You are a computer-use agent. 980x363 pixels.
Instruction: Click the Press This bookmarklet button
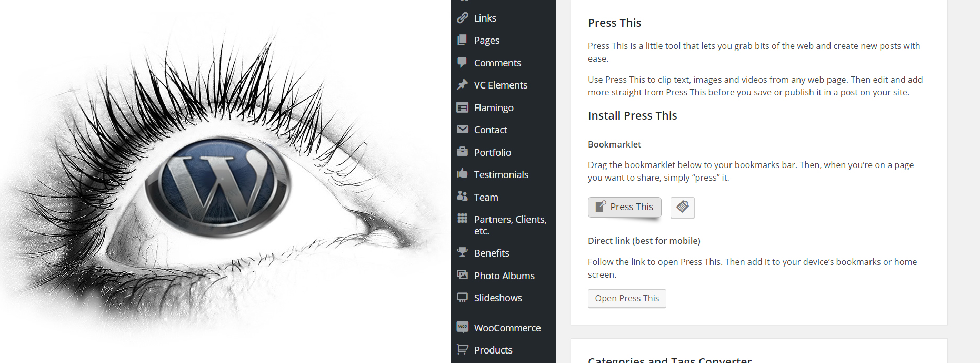coord(624,207)
